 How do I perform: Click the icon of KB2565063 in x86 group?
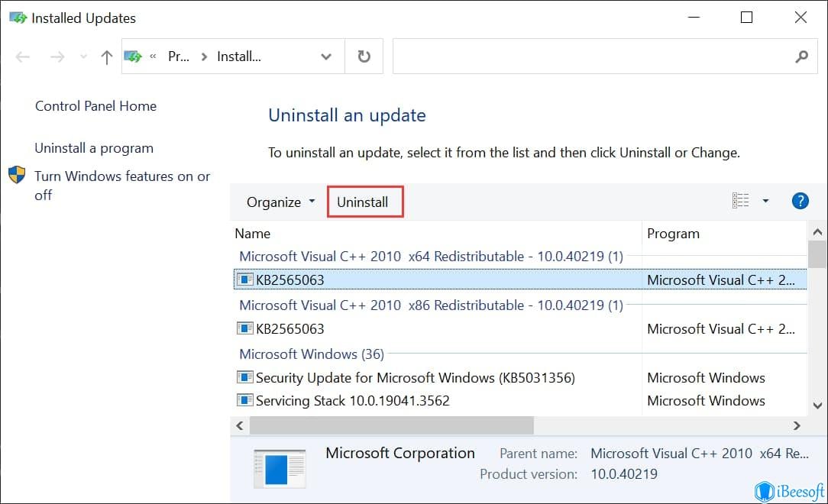pyautogui.click(x=244, y=328)
